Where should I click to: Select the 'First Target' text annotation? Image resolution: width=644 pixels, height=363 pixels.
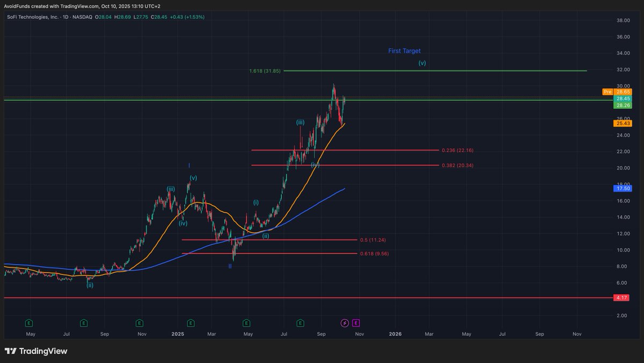click(405, 51)
